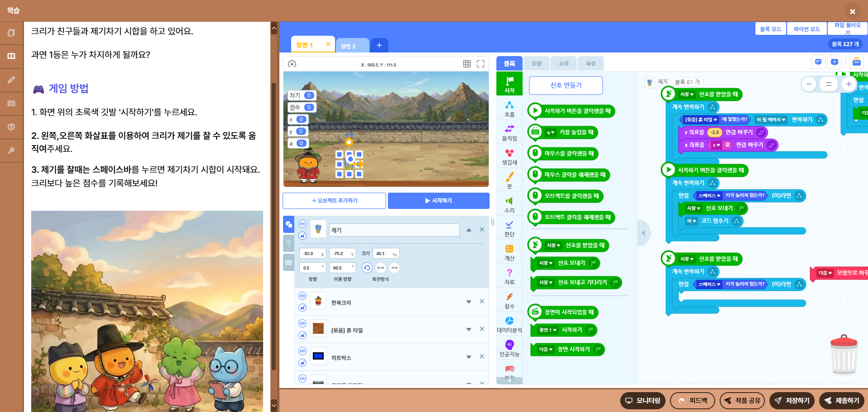Open key dropdown on 키를 눌렀을 때 block
The width and height of the screenshot is (868, 412).
[x=550, y=133]
